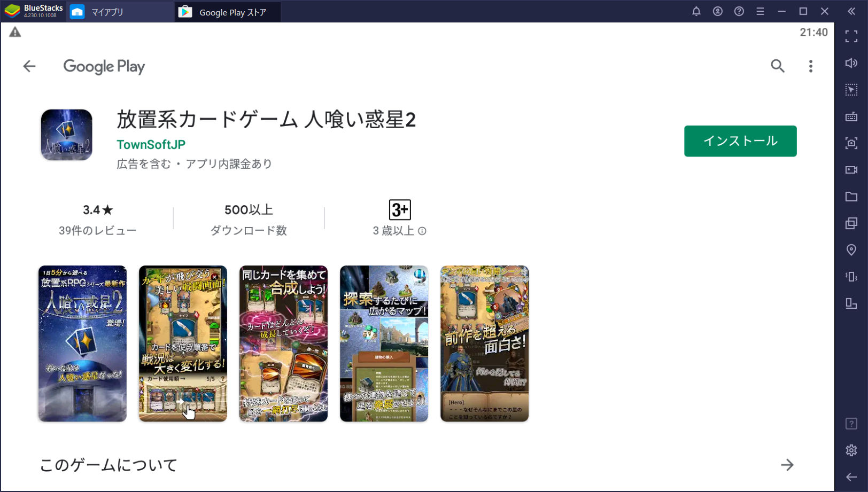
Task: Expand このゲームについて with the arrow
Action: [x=787, y=465]
